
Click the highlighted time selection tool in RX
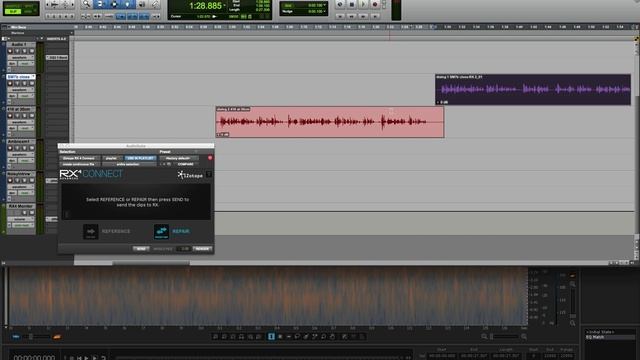pyautogui.click(x=271, y=336)
